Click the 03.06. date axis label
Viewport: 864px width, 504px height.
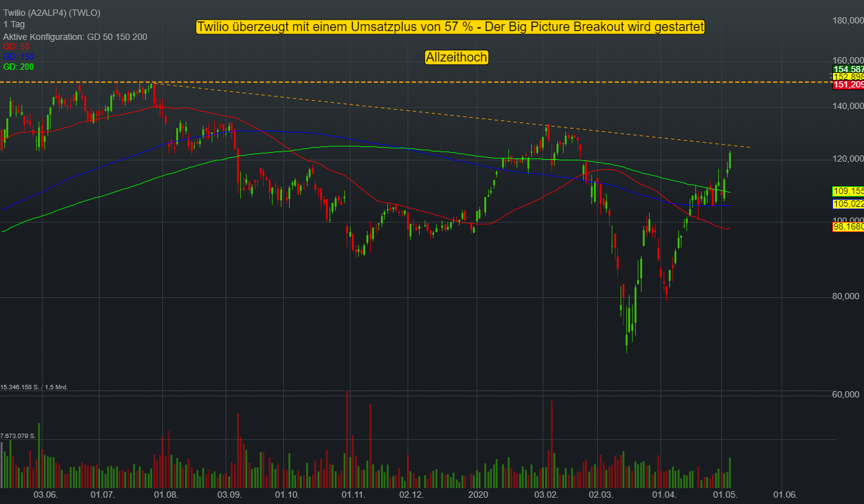46,494
